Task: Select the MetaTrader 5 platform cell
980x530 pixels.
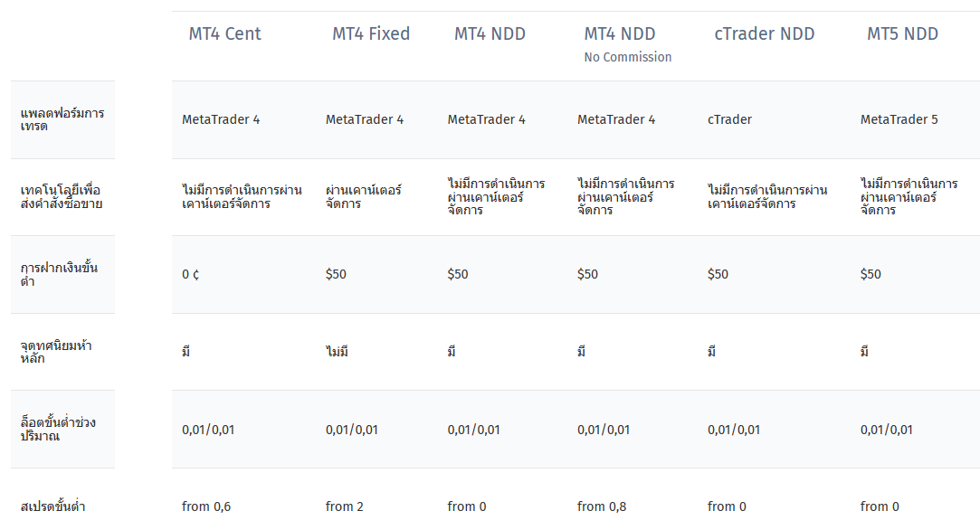Action: pyautogui.click(x=899, y=119)
